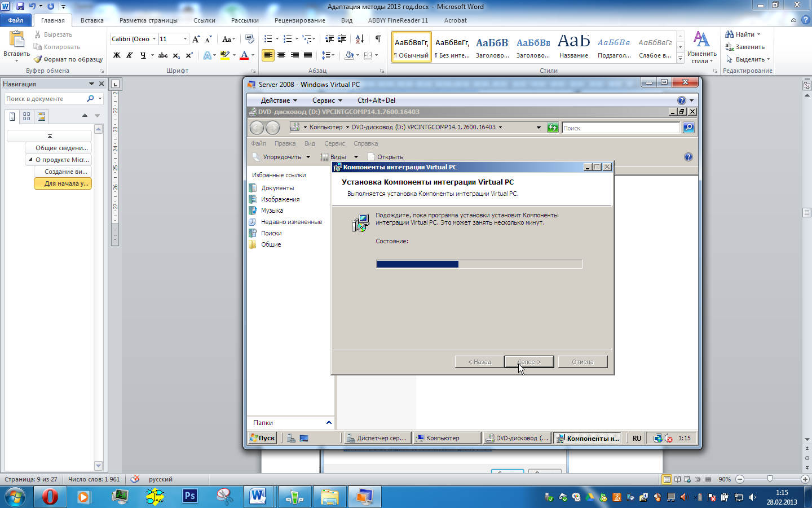Increase paragraph indent
The width and height of the screenshot is (812, 508).
[x=342, y=39]
